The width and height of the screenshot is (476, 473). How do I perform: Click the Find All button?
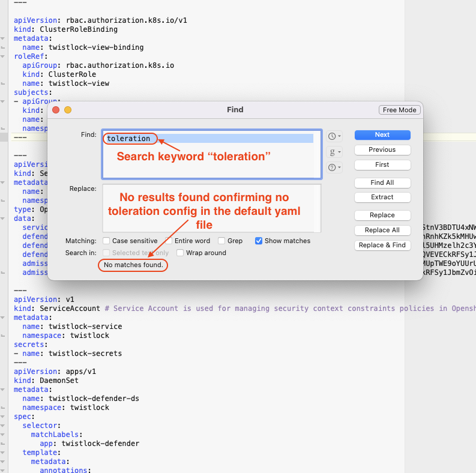tap(382, 182)
